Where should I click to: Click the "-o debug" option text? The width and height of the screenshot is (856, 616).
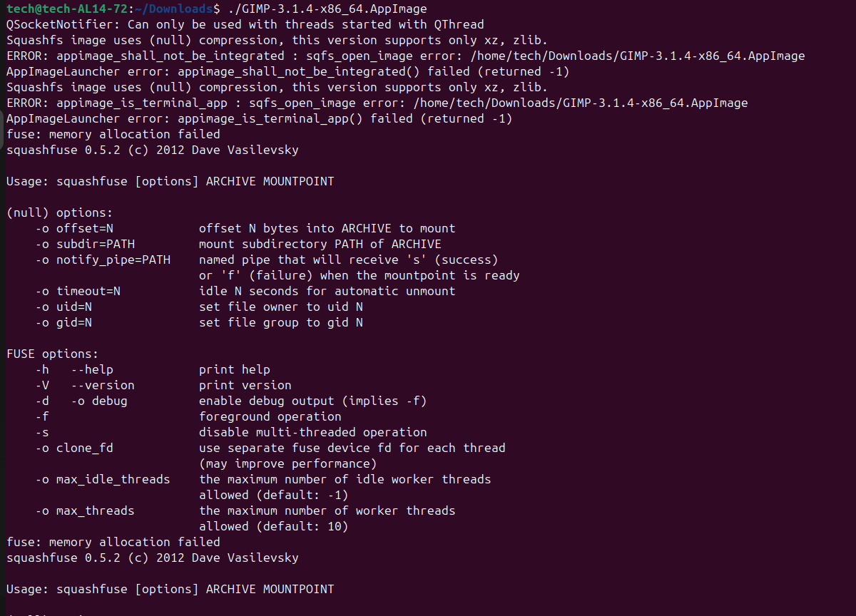pyautogui.click(x=99, y=401)
